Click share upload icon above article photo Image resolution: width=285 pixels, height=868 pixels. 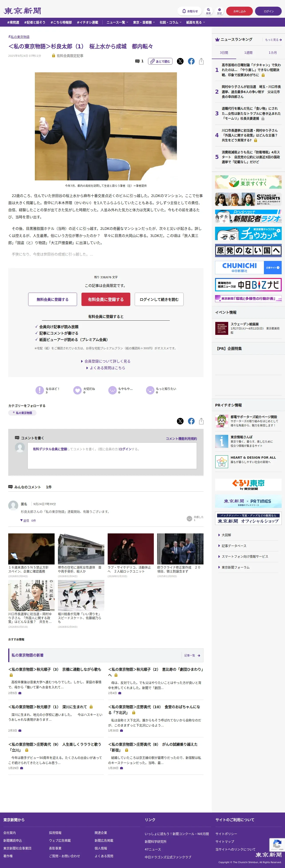201,61
